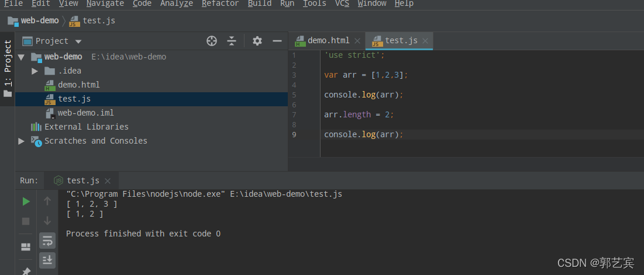Click the Up the stack trace arrow
Viewport: 644px width, 275px height.
(47, 201)
